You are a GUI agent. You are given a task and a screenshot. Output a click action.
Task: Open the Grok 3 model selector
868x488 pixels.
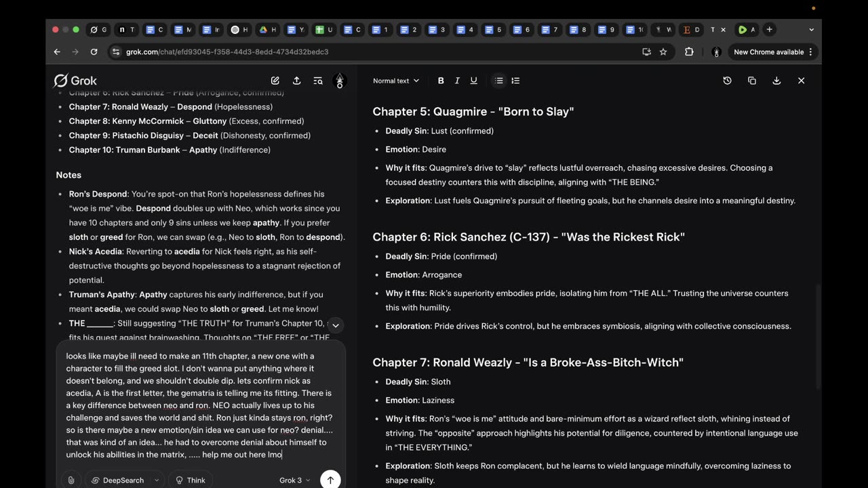pyautogui.click(x=295, y=480)
